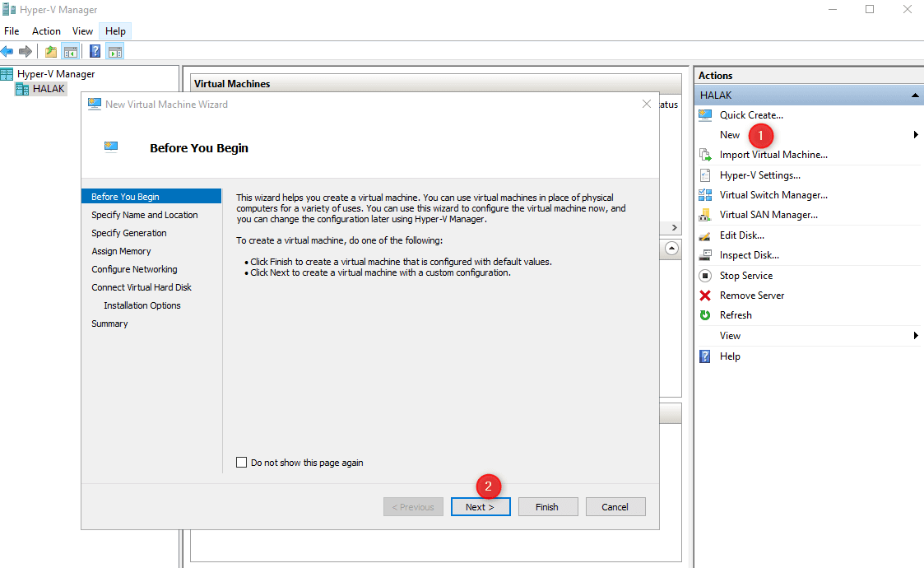
Task: Click the blue Help toolbar icon
Action: pos(95,51)
